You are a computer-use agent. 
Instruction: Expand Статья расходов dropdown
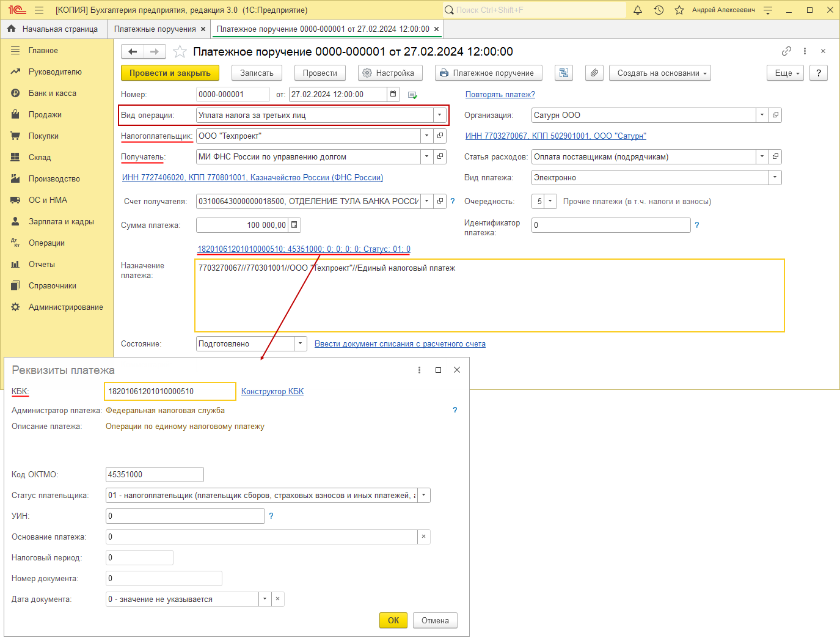[762, 156]
